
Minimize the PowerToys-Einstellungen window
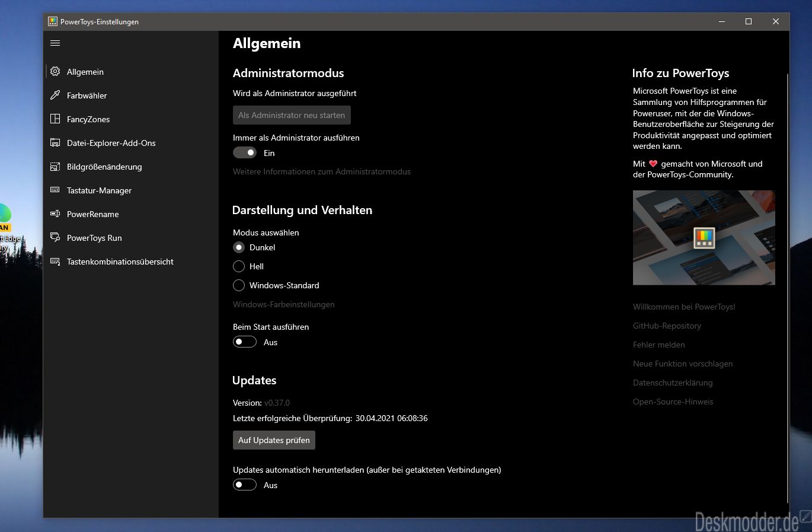click(722, 21)
